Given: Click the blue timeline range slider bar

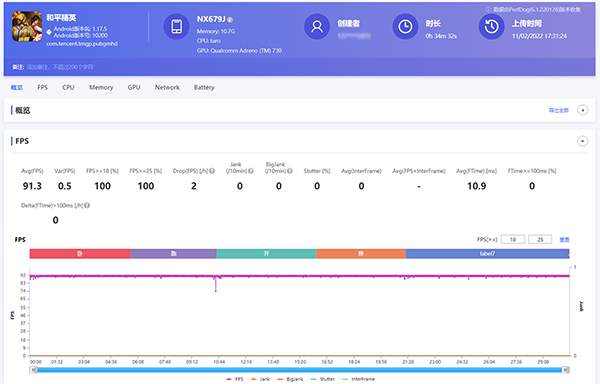Looking at the screenshot, I should coord(300,370).
